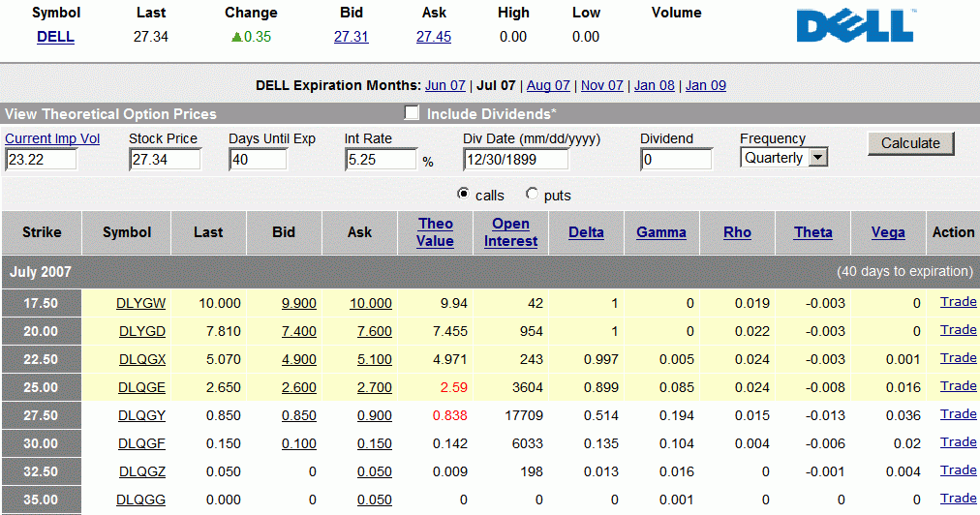The image size is (980, 515).
Task: Open the DLQGX option symbol
Action: [x=142, y=359]
